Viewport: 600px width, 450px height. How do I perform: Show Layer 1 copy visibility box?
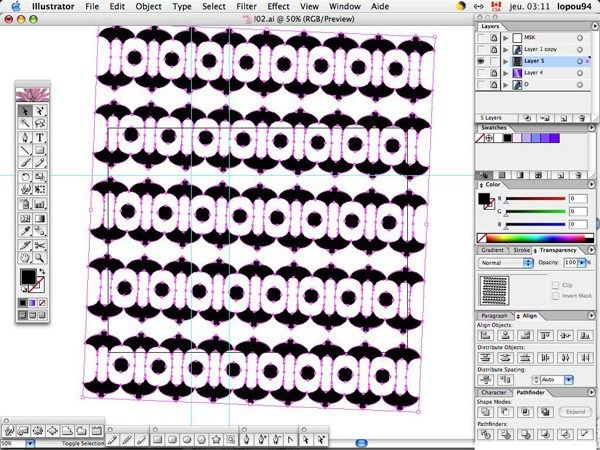(481, 49)
